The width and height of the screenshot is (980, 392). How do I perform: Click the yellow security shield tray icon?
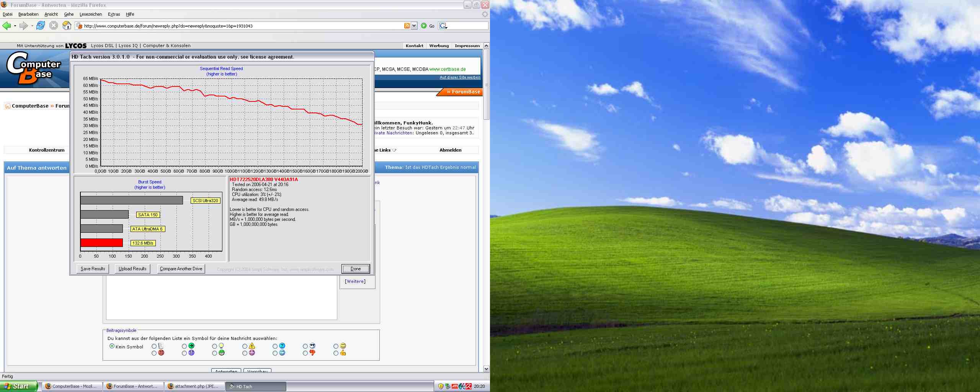click(x=441, y=386)
